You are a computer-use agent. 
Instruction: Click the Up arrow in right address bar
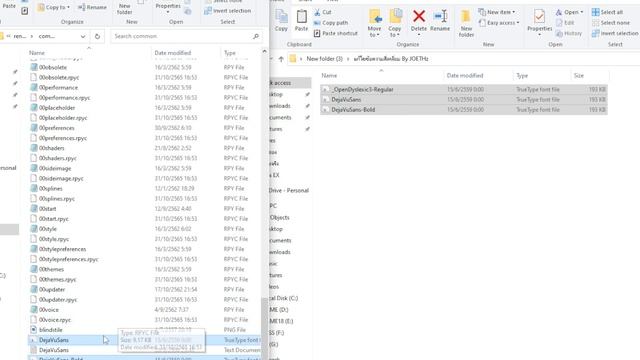(281, 59)
